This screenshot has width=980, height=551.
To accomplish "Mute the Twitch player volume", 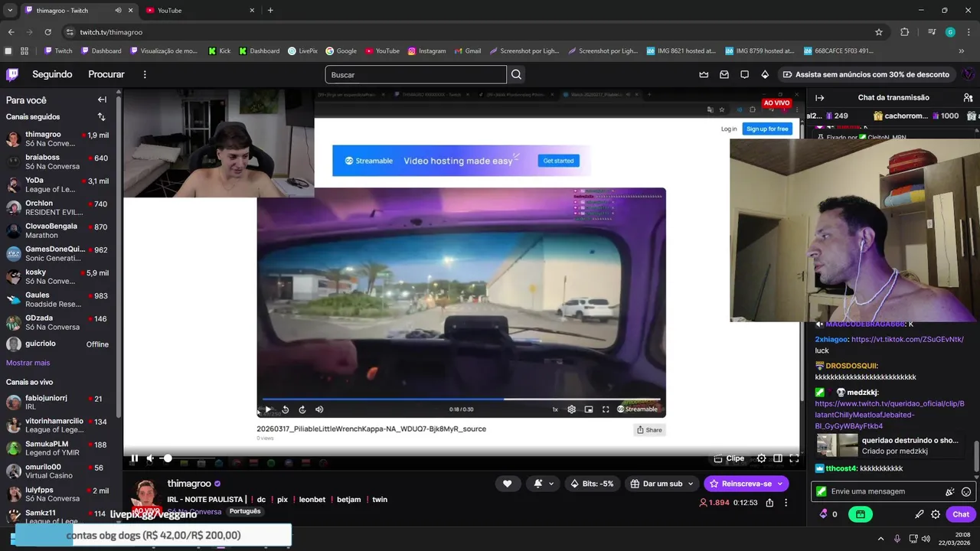I will pos(151,458).
